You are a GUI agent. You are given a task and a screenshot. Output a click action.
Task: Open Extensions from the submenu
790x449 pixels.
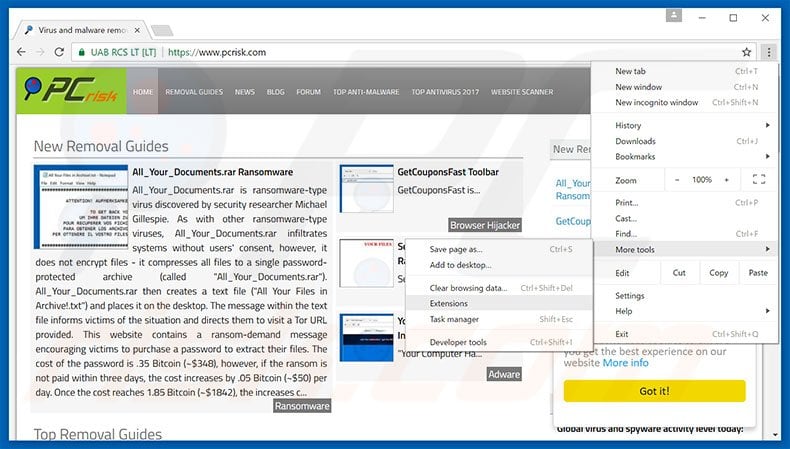(499, 303)
